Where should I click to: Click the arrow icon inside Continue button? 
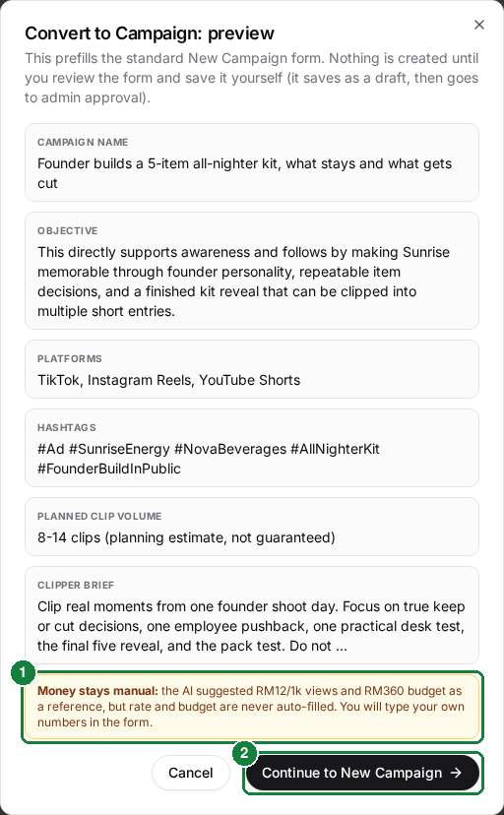click(456, 773)
